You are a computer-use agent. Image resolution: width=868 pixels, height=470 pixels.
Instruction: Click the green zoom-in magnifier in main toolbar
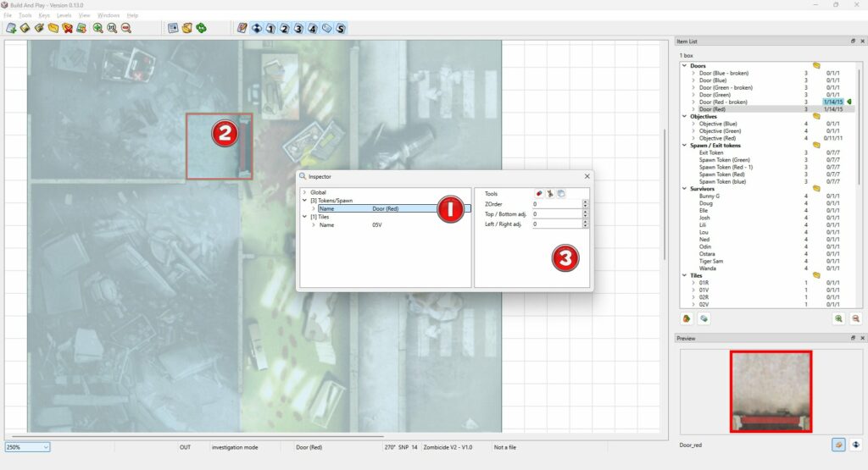pyautogui.click(x=98, y=28)
